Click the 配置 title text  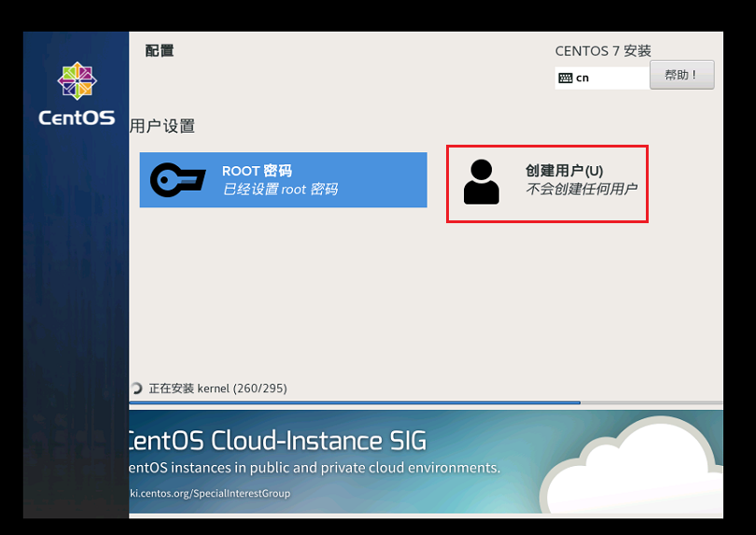point(160,50)
